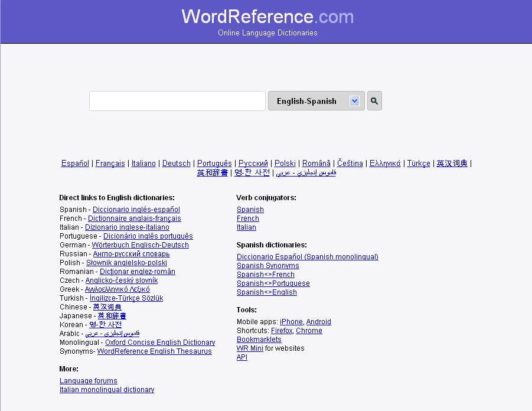Open the Chrome shortcut link
The width and height of the screenshot is (532, 411).
pyautogui.click(x=309, y=330)
